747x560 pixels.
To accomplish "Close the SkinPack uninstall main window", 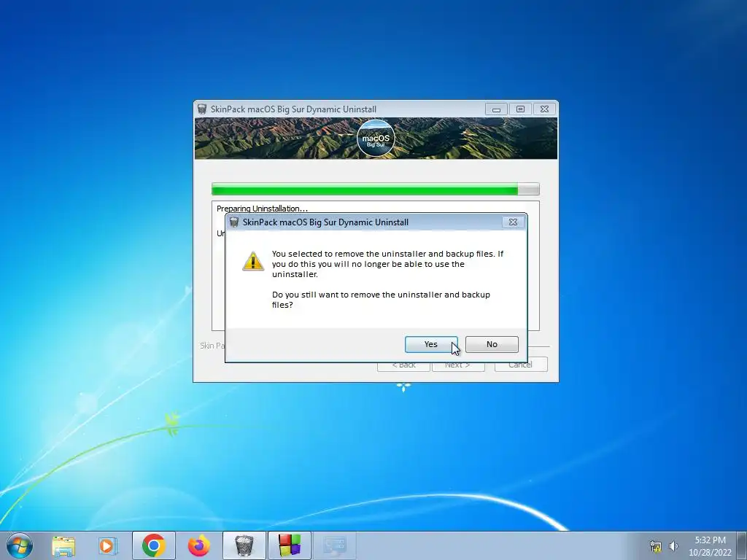I will (544, 109).
